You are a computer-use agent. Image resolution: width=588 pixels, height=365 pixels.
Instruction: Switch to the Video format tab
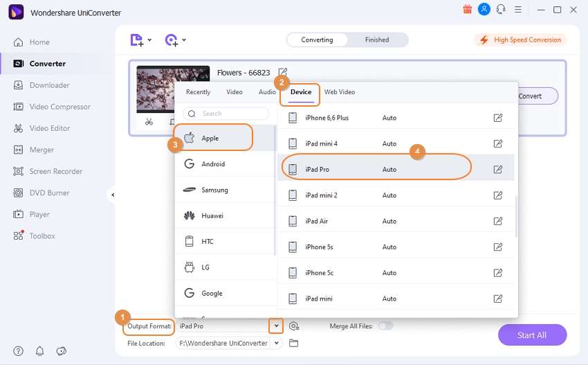(235, 92)
